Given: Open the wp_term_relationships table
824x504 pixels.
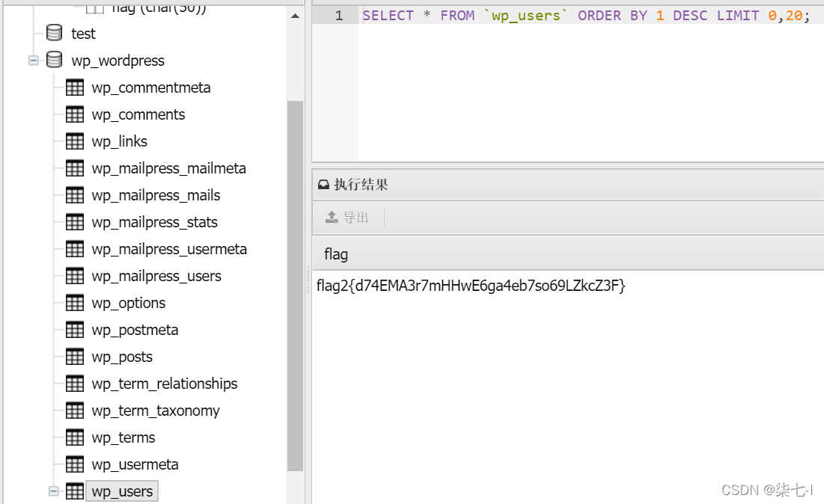Looking at the screenshot, I should (x=165, y=384).
